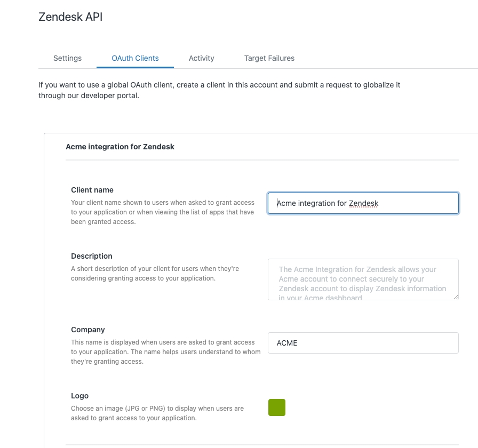Click the help text under Client name
This screenshot has width=478, height=448.
pos(163,212)
